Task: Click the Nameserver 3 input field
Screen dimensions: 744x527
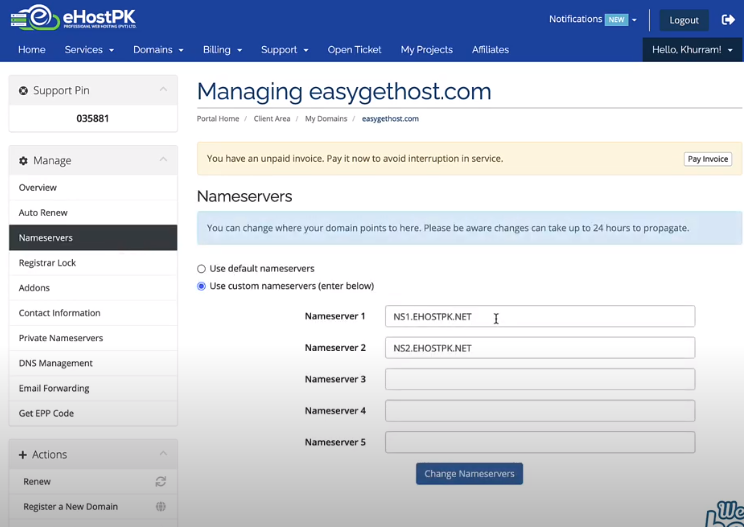Action: [540, 379]
